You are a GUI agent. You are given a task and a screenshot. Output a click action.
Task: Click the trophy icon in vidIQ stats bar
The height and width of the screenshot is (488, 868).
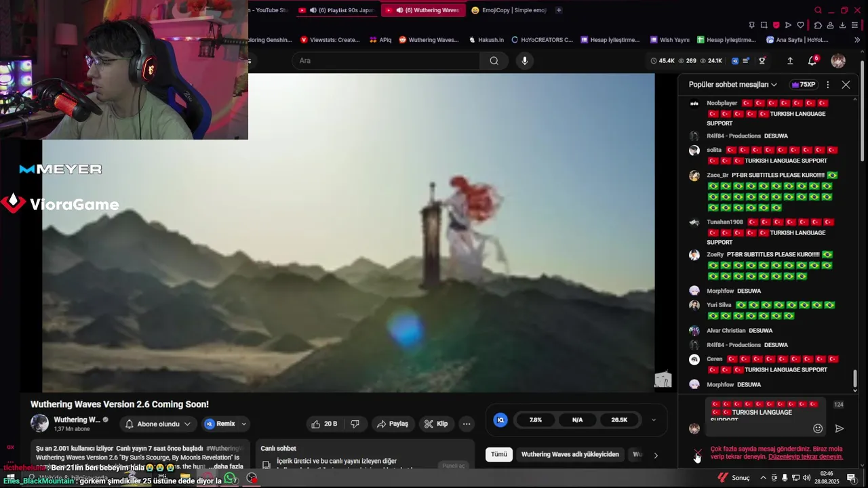click(762, 60)
